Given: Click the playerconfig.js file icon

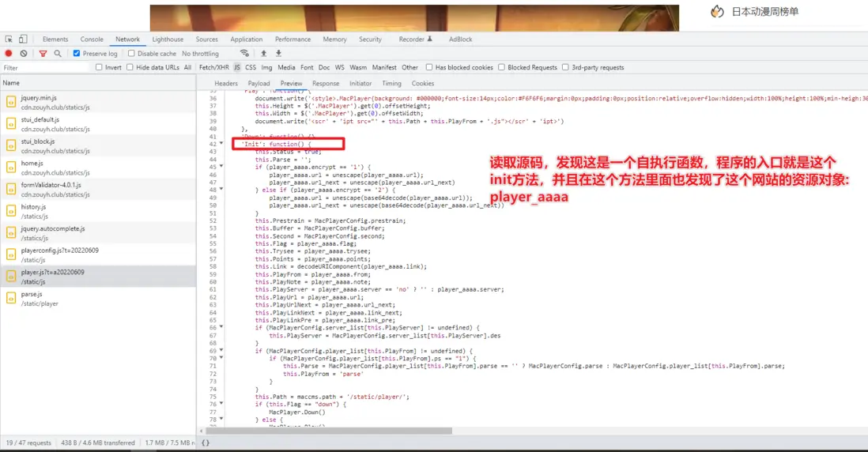Looking at the screenshot, I should pos(11,254).
